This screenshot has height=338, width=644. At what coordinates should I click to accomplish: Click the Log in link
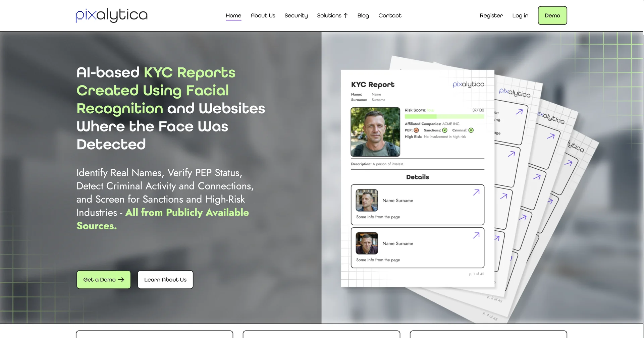coord(520,15)
